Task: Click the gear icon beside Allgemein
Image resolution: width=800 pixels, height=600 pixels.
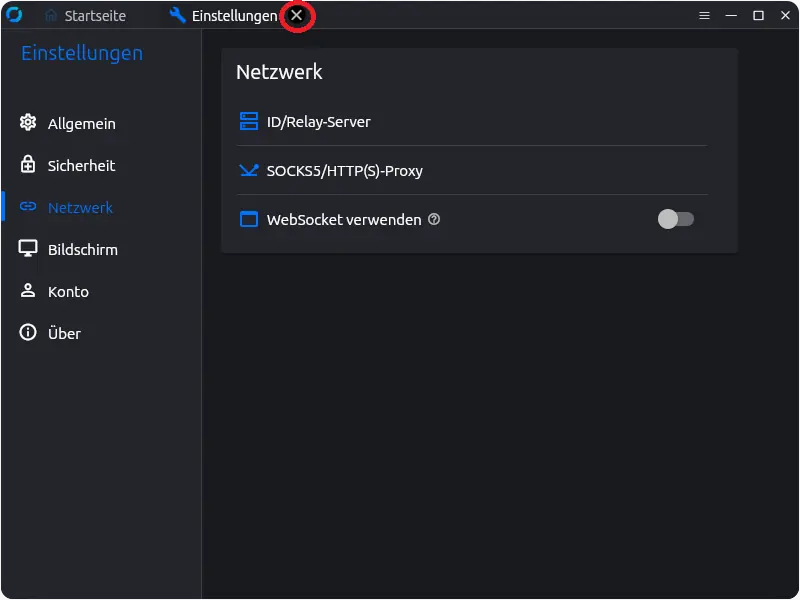Action: [28, 123]
